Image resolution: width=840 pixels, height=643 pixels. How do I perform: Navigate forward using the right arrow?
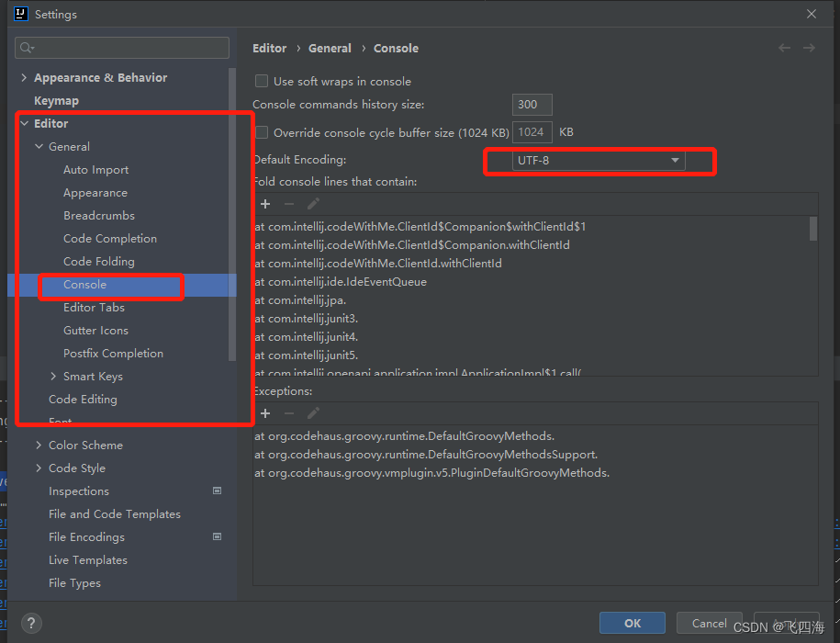click(807, 48)
